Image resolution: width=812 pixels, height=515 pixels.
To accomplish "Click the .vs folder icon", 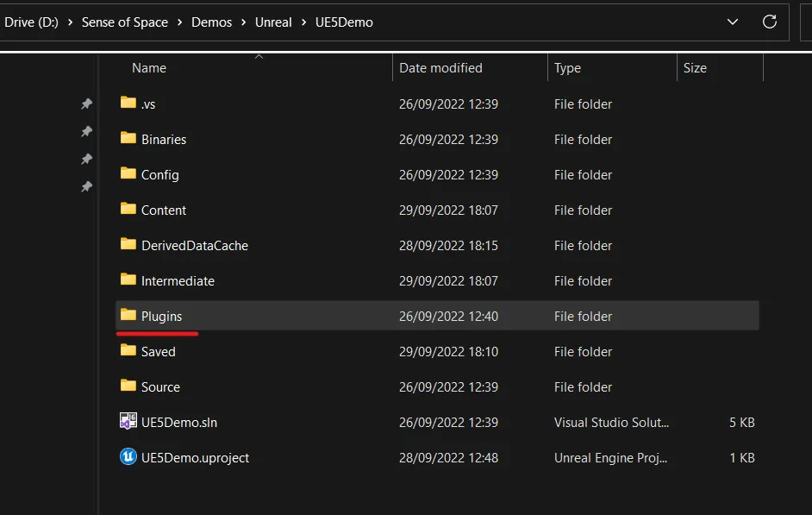I will coord(128,103).
